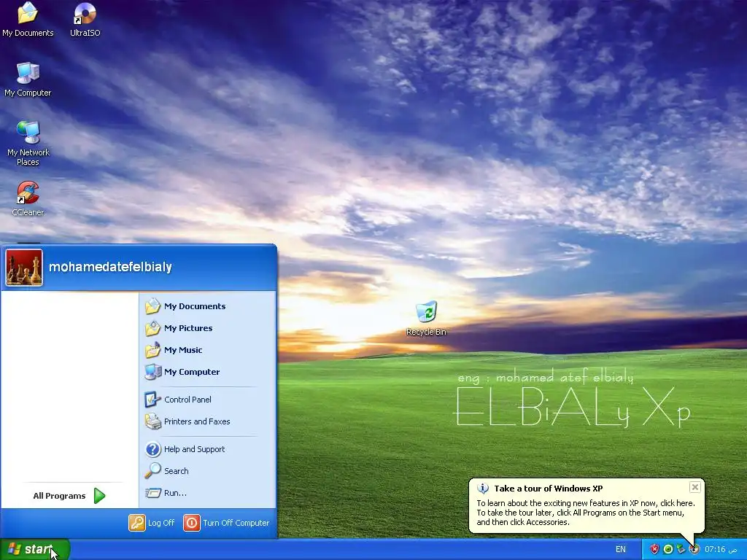Open My Pictures from the Start menu
The width and height of the screenshot is (747, 560).
187,328
